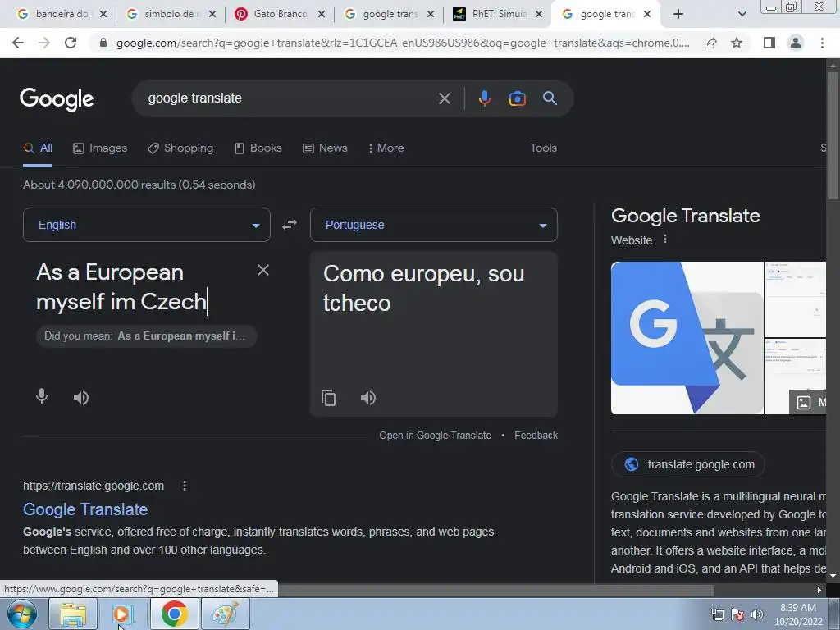
Task: Go back using browser back arrow
Action: pyautogui.click(x=18, y=43)
